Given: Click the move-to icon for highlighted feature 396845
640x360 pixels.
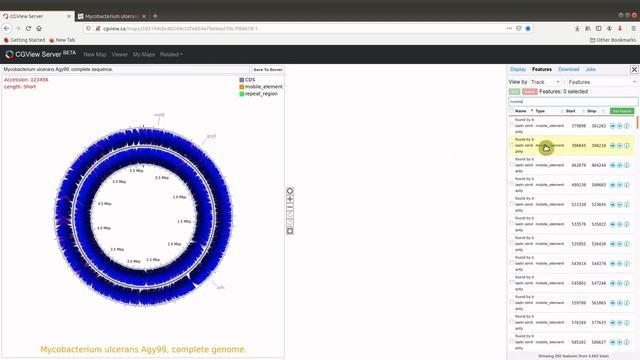Looking at the screenshot, I should 612,146.
